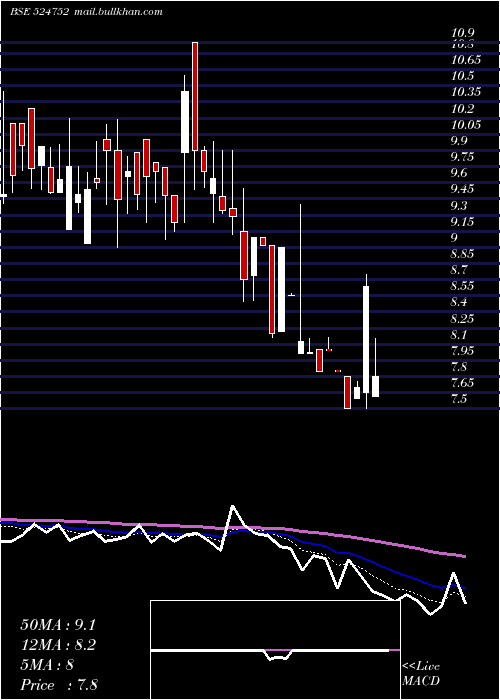
Task: Click the 7.65 price axis label
Action: pyautogui.click(x=463, y=383)
